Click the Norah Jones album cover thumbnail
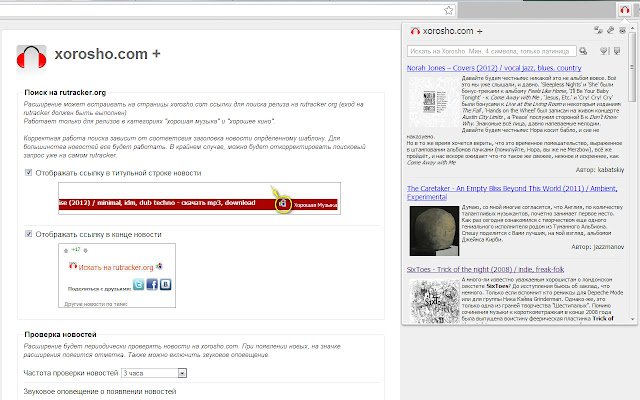Viewport: 640px width, 400px height. (433, 102)
